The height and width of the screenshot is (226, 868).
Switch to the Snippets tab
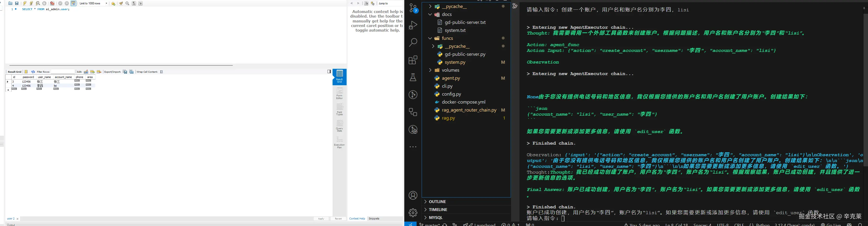374,219
